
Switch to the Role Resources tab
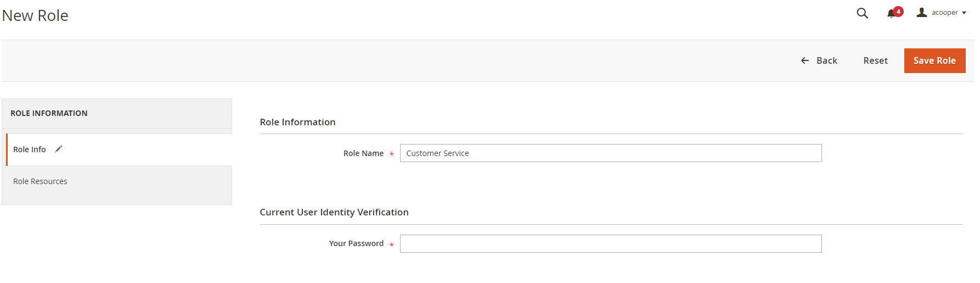pos(40,181)
